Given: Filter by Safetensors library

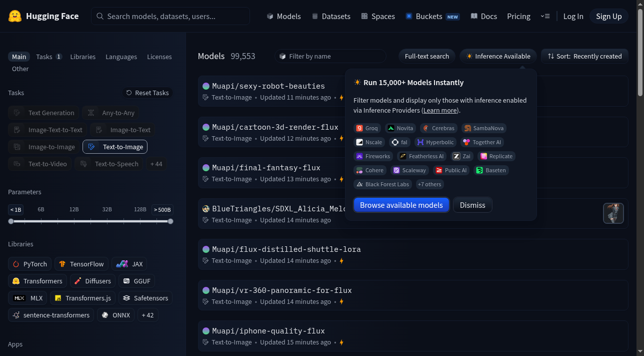Looking at the screenshot, I should (x=145, y=298).
